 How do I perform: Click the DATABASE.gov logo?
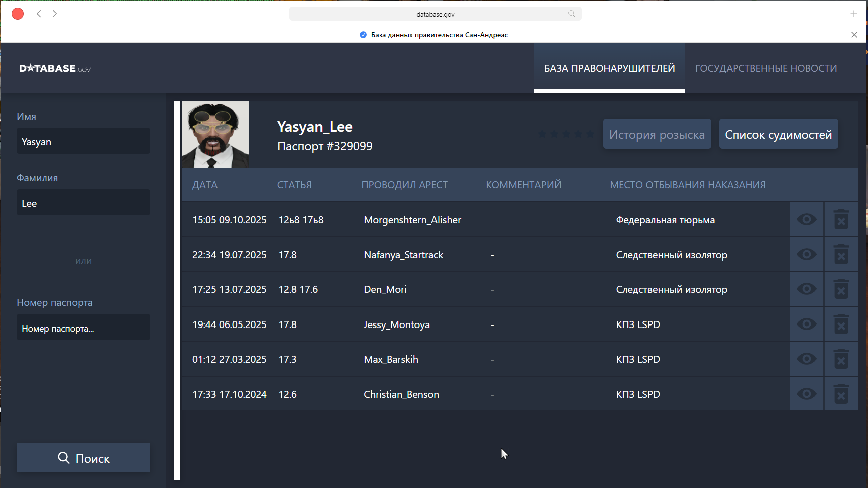pos(55,68)
